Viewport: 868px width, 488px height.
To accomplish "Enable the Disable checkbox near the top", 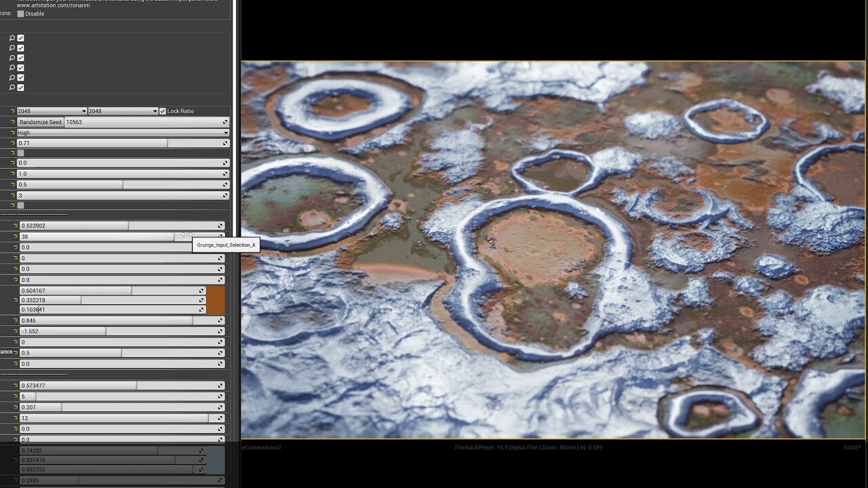I will coord(20,14).
